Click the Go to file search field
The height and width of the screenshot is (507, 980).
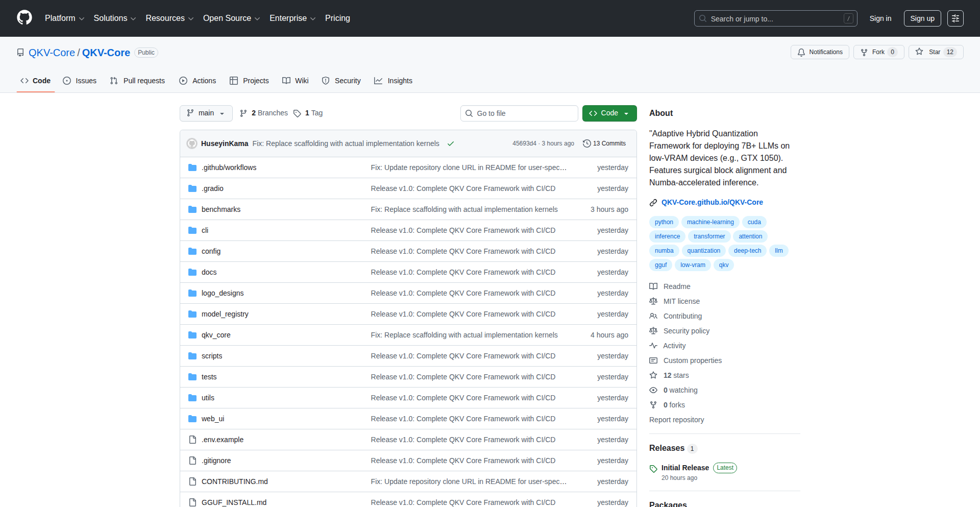519,113
